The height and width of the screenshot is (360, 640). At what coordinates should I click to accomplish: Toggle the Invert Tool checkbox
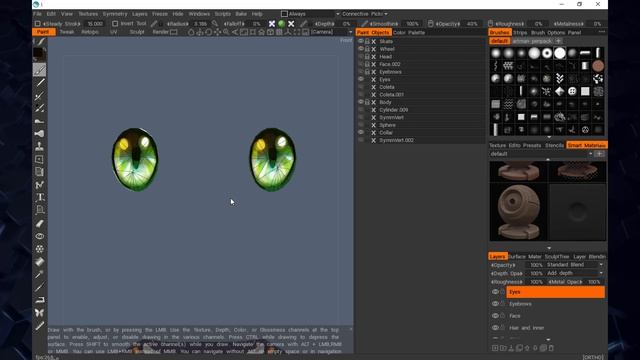(115, 24)
